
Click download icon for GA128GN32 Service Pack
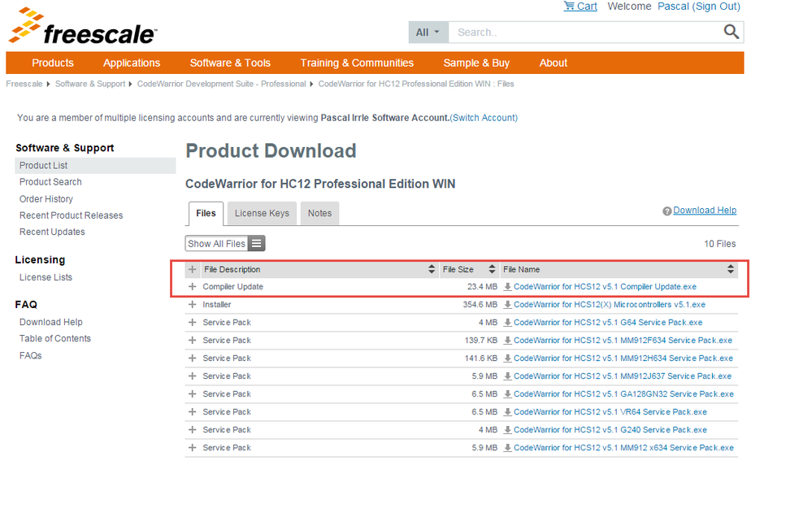tap(507, 393)
